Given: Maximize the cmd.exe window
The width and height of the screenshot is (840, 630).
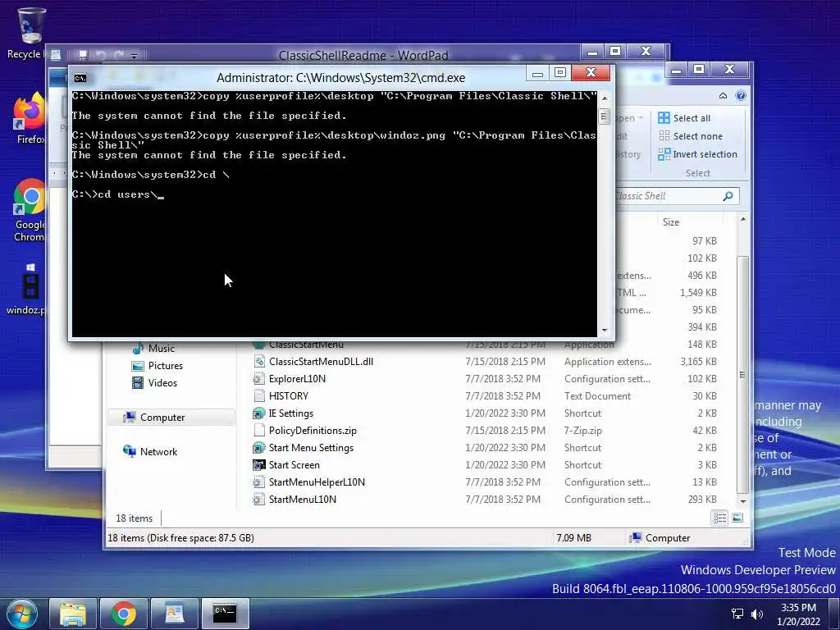Looking at the screenshot, I should click(559, 72).
